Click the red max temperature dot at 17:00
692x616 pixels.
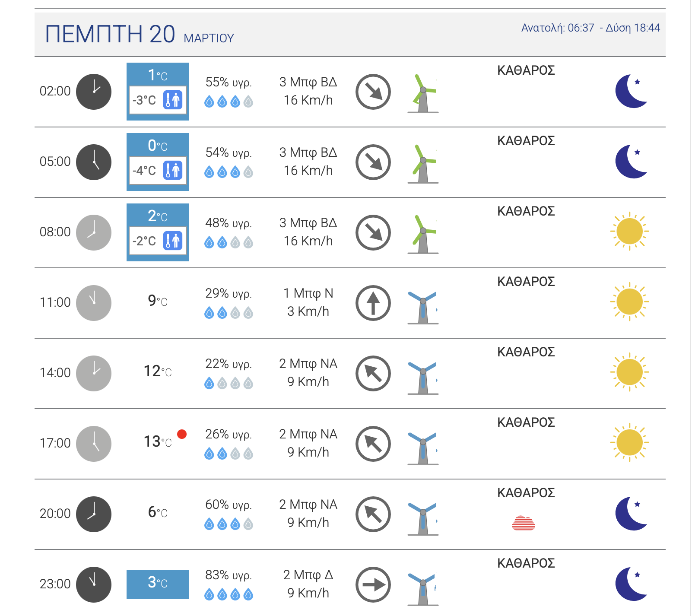(182, 434)
